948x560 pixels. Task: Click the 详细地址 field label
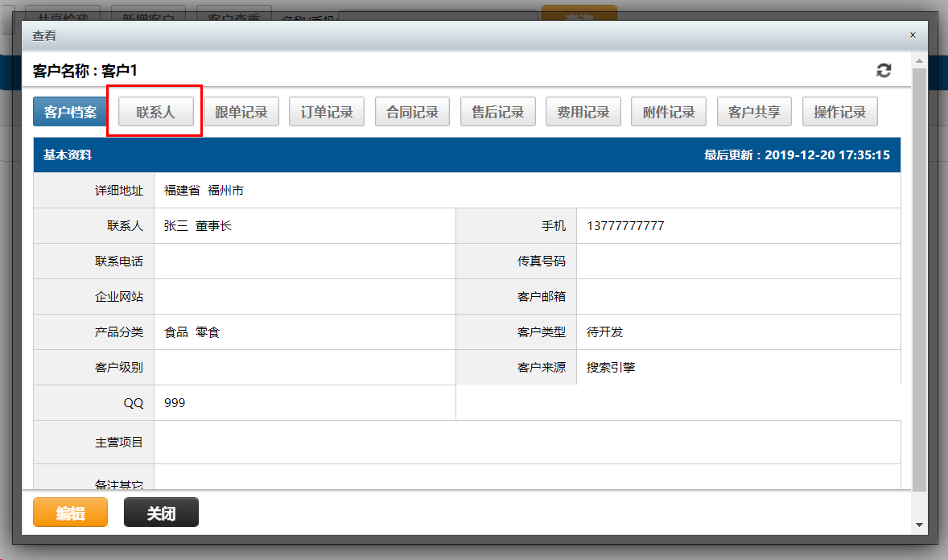tap(118, 191)
